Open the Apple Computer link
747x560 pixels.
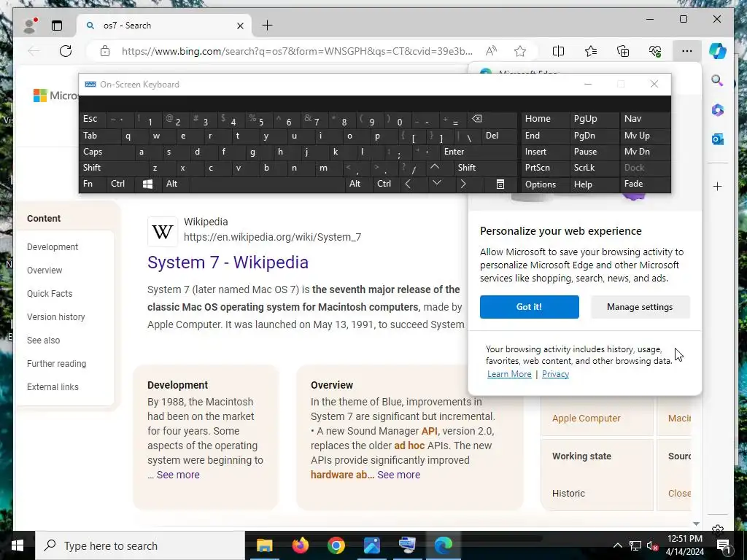coord(586,419)
